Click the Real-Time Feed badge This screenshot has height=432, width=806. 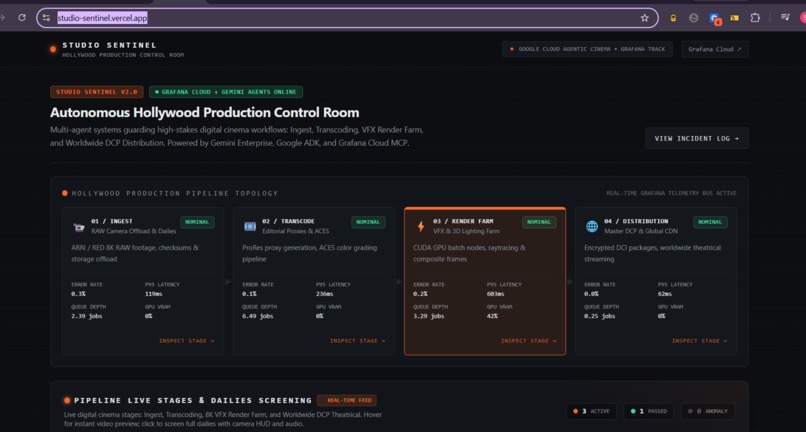pos(347,400)
